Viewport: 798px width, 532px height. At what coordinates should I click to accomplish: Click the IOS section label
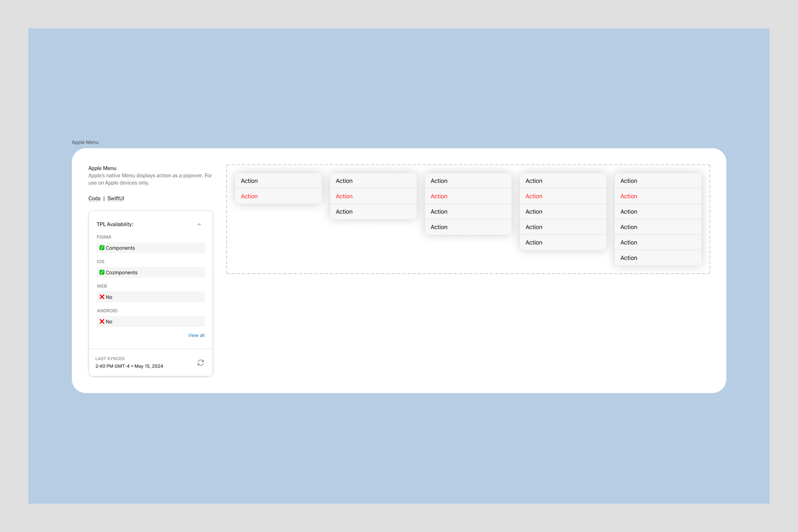101,262
